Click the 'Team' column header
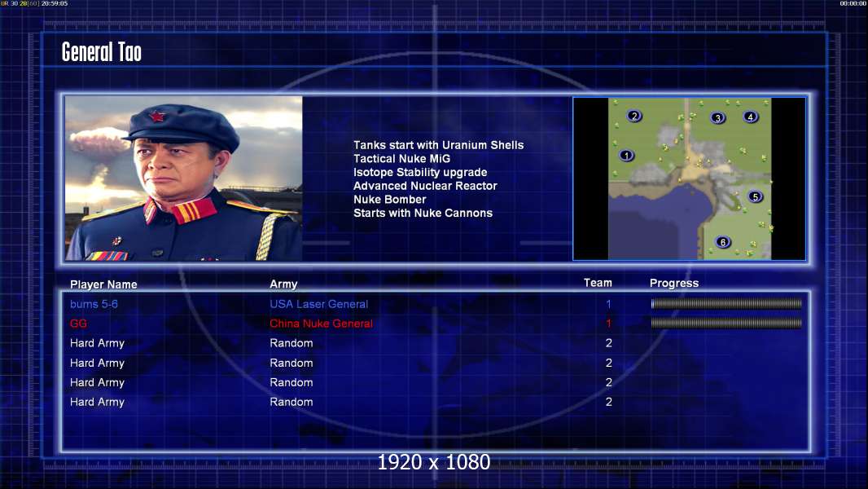868x489 pixels. point(598,283)
